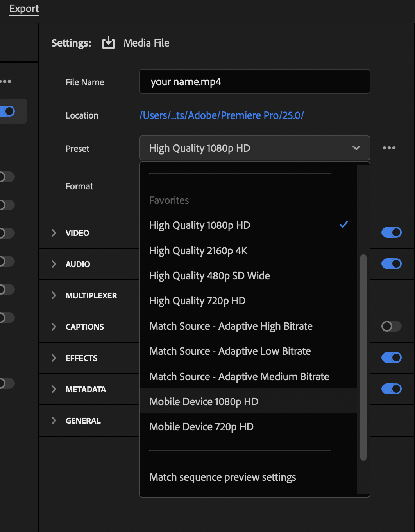415x532 pixels.
Task: Enable the Captions toggle
Action: (391, 326)
